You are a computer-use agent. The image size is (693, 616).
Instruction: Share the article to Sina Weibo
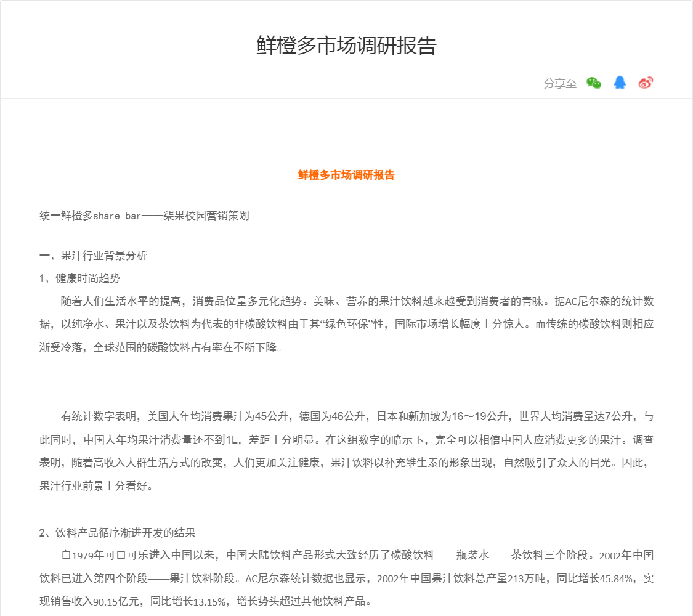click(x=646, y=83)
